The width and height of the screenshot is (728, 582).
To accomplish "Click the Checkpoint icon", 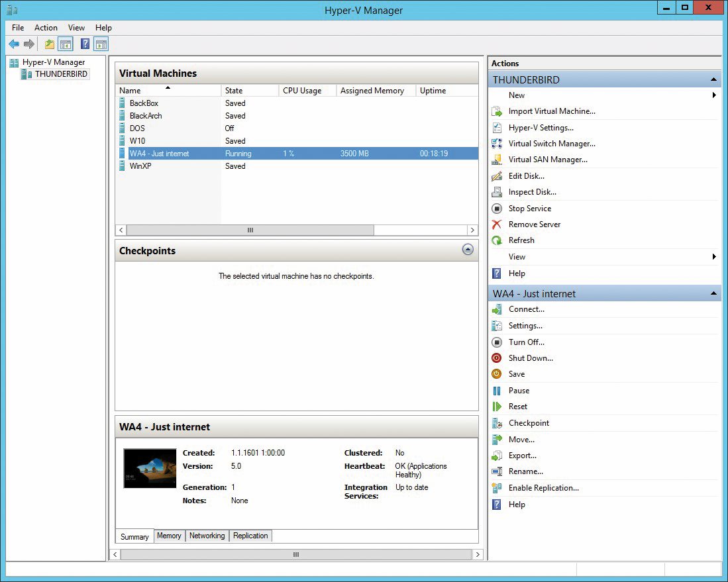I will tap(497, 423).
